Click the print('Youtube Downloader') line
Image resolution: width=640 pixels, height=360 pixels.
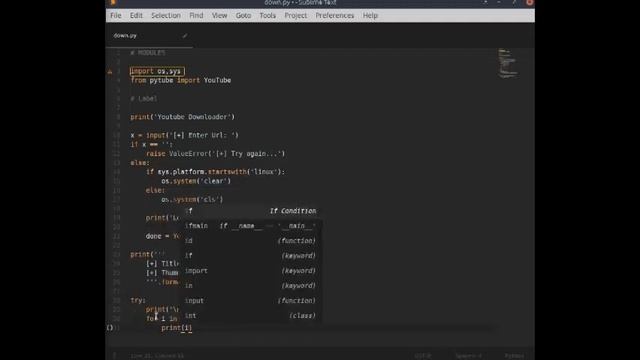(x=182, y=117)
